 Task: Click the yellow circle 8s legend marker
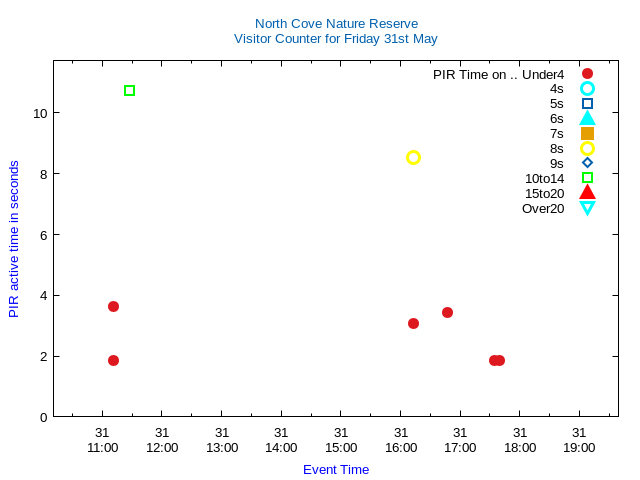tap(587, 149)
